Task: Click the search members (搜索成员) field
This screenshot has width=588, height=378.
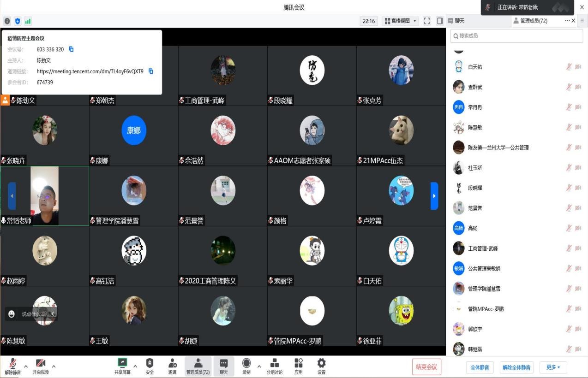Action: pos(517,36)
